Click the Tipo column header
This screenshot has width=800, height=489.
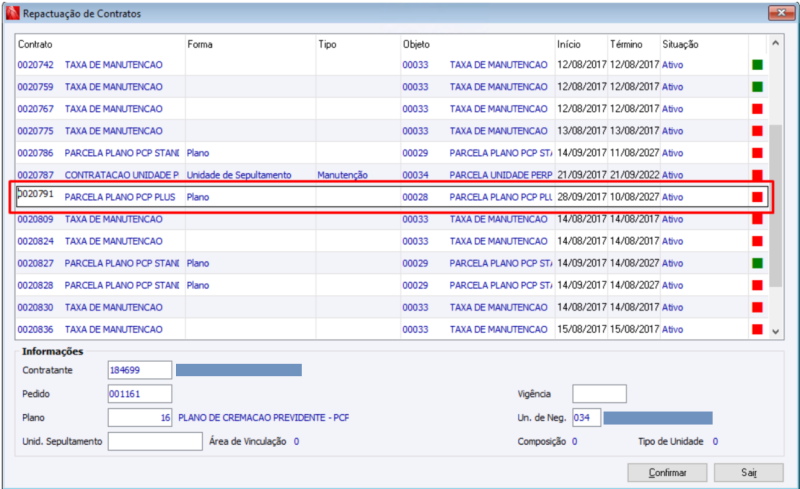tap(327, 44)
